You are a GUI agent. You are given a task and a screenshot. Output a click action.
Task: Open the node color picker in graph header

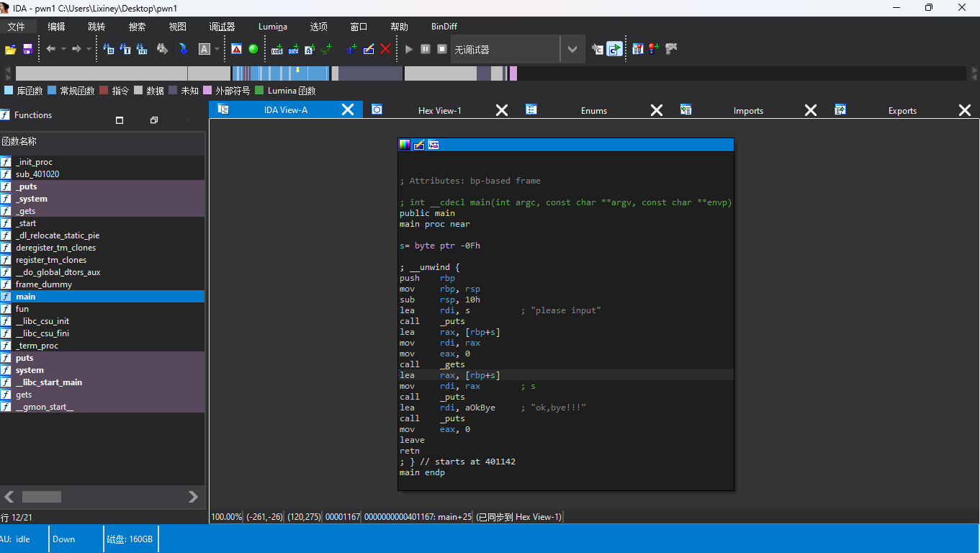point(405,145)
